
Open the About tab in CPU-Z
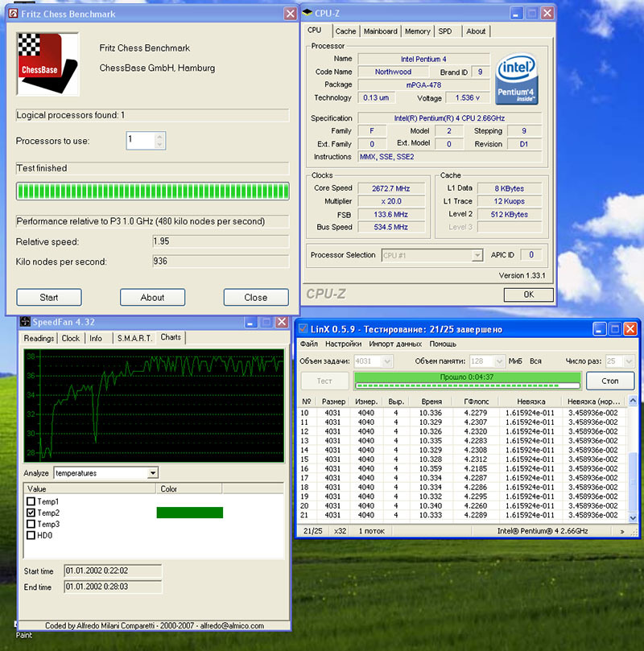click(x=476, y=31)
